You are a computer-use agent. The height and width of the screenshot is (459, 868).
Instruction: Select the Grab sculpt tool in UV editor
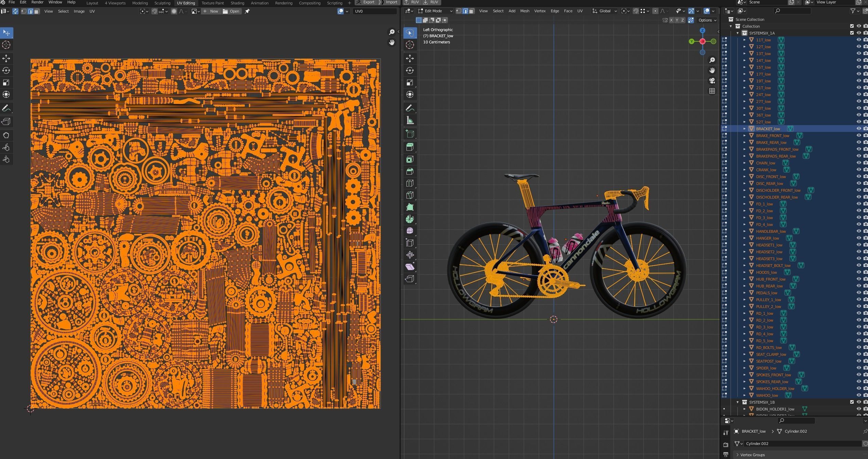(6, 135)
